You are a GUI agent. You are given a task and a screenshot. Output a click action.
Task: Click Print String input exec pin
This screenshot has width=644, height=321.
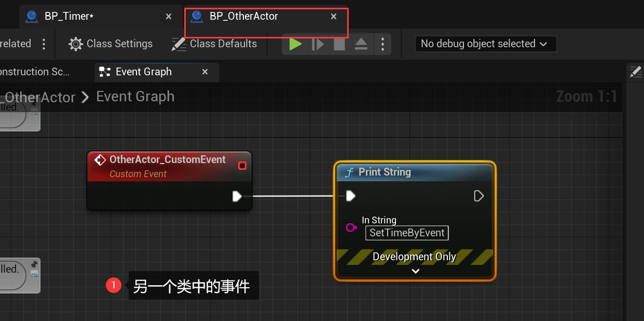click(351, 196)
